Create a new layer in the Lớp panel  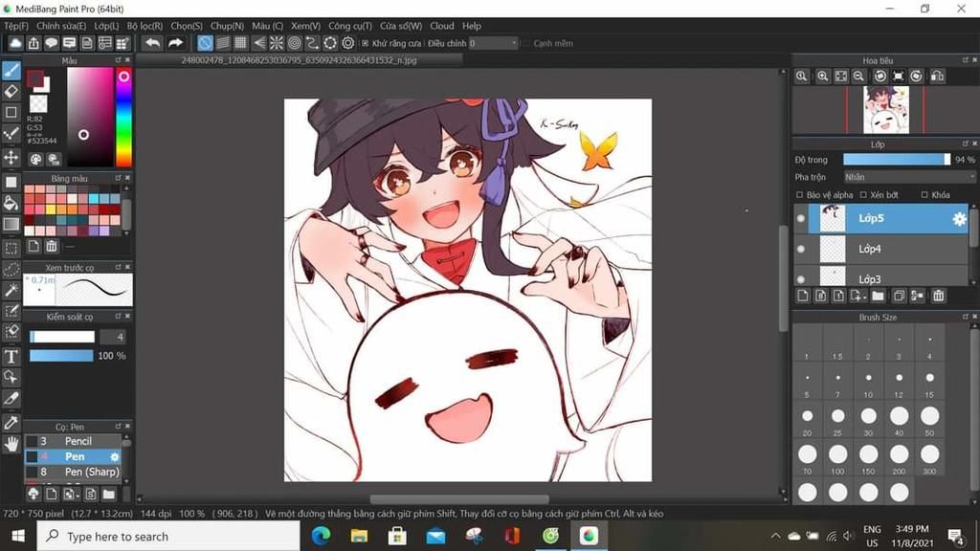point(803,295)
